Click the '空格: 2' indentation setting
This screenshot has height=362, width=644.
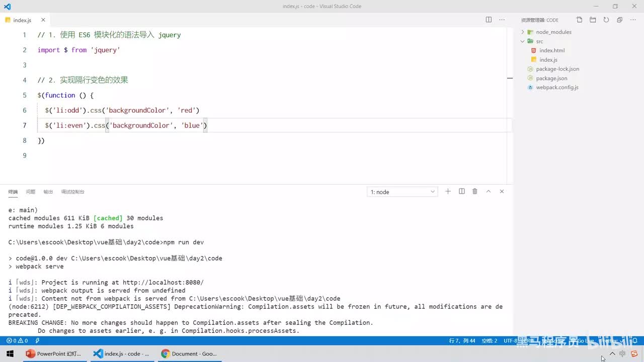489,340
